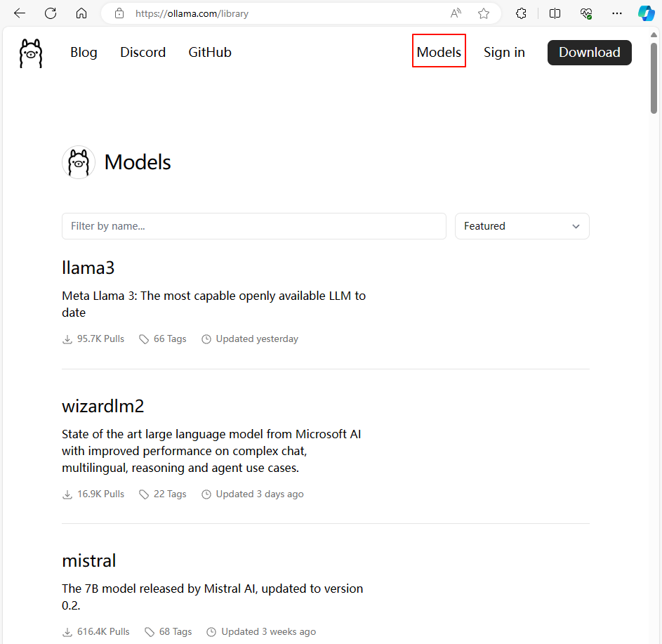Viewport: 662px width, 644px height.
Task: View site information lock icon
Action: point(119,13)
